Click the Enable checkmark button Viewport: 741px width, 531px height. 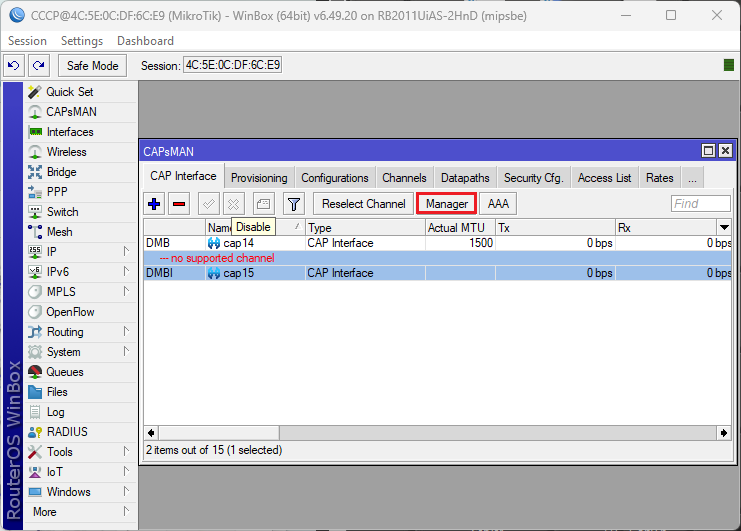pyautogui.click(x=208, y=204)
